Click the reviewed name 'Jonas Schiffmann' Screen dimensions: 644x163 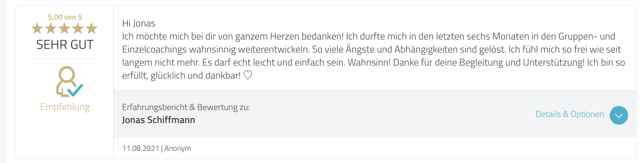[159, 120]
